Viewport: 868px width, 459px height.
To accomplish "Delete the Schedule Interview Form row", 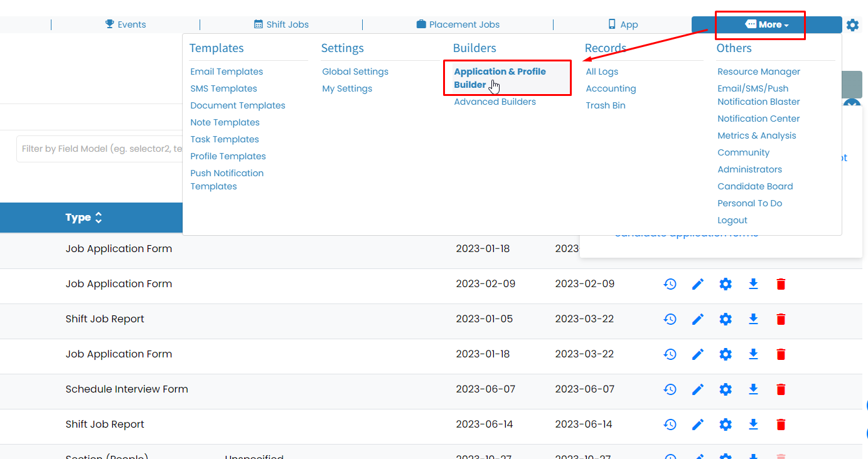I will [x=781, y=389].
